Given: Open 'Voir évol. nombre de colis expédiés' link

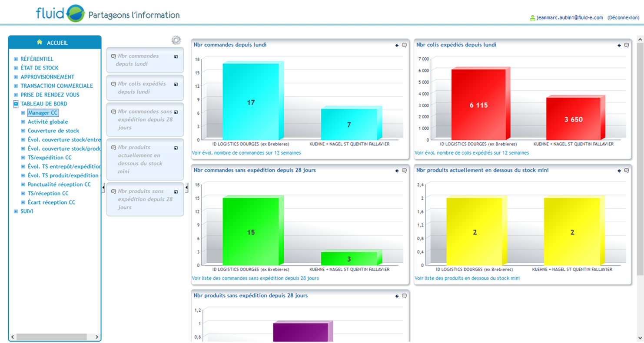Looking at the screenshot, I should tap(472, 153).
